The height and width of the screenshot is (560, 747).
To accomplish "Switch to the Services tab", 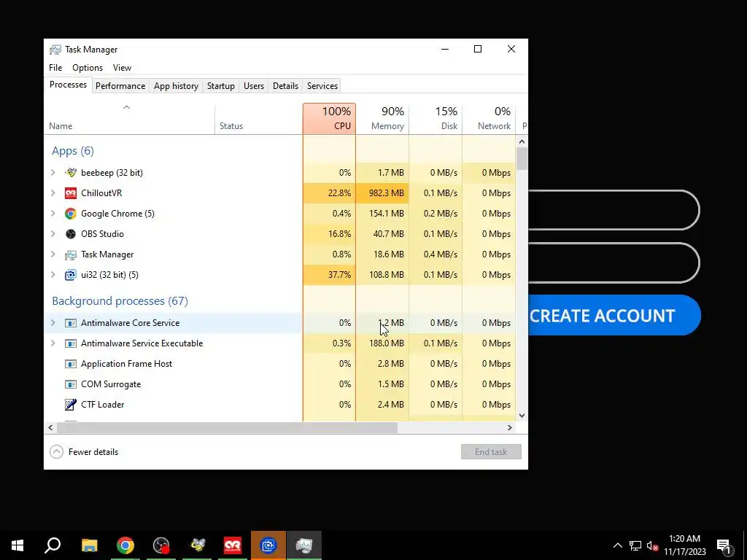I will point(322,86).
